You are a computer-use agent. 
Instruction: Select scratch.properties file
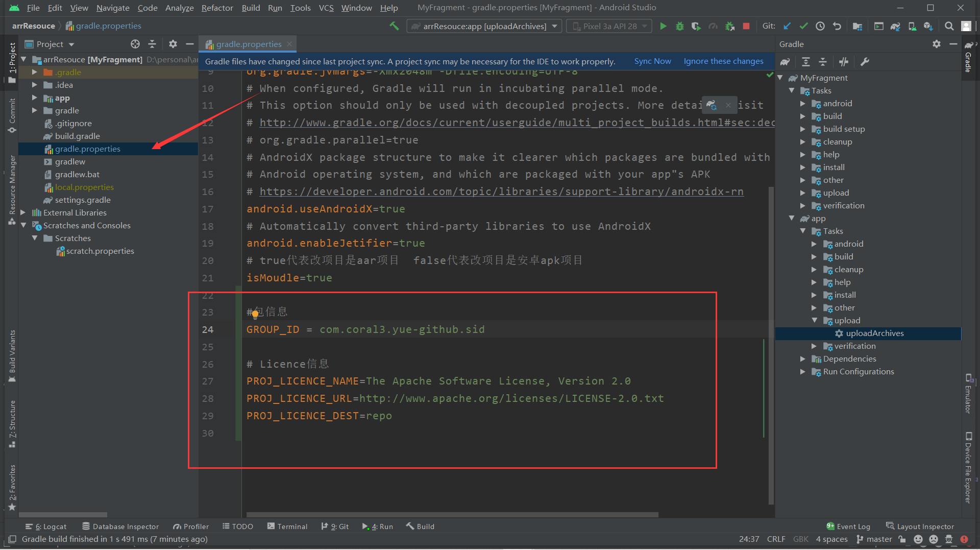100,251
